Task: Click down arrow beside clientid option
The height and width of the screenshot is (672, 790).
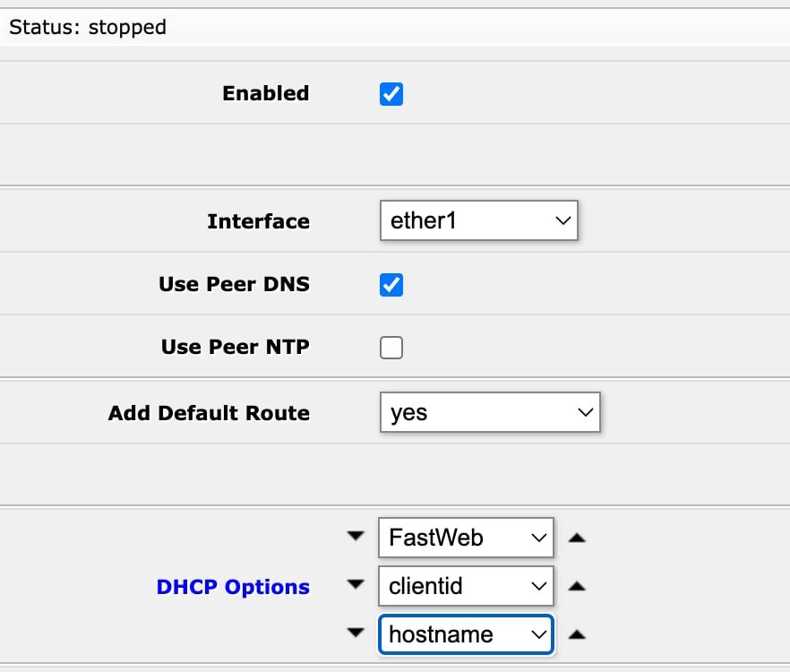Action: point(356,584)
